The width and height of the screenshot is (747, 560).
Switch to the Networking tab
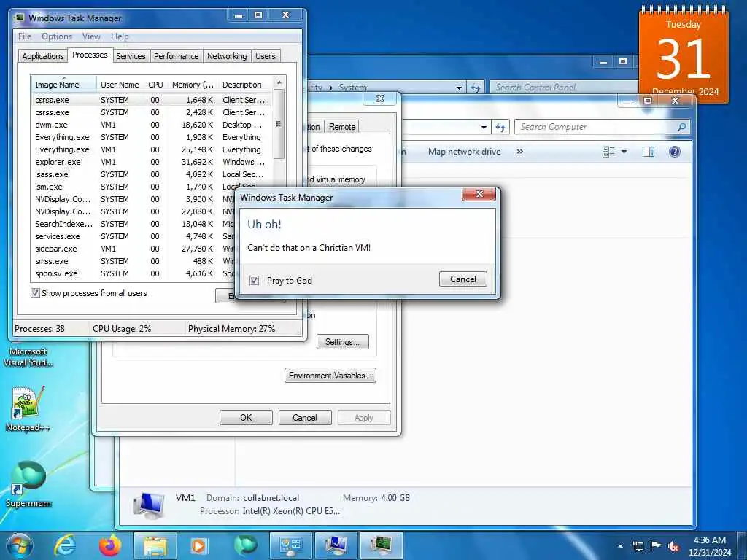point(227,56)
